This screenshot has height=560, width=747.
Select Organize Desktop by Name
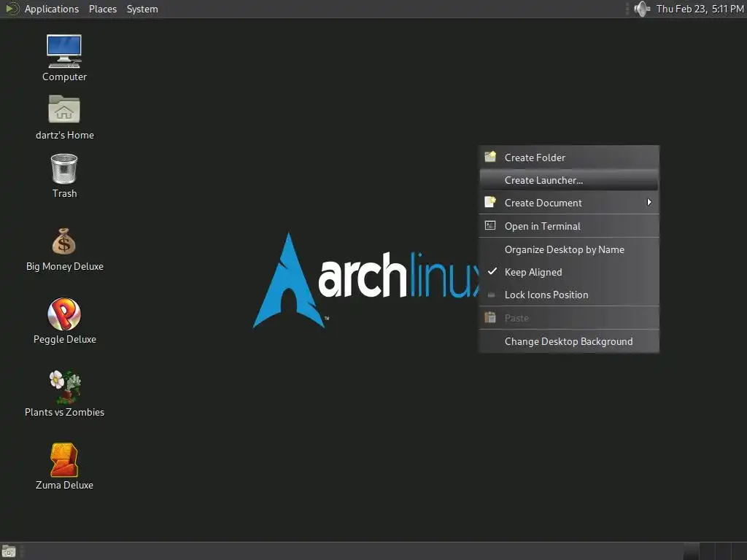click(569, 249)
